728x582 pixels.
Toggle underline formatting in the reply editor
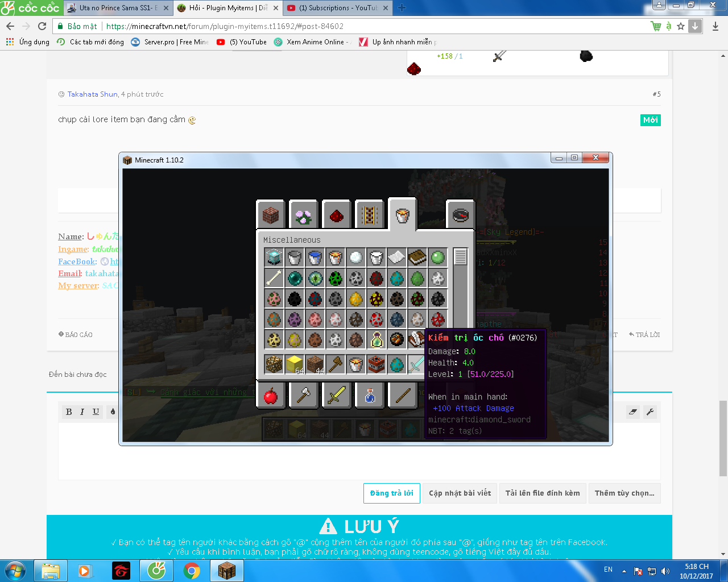click(96, 412)
